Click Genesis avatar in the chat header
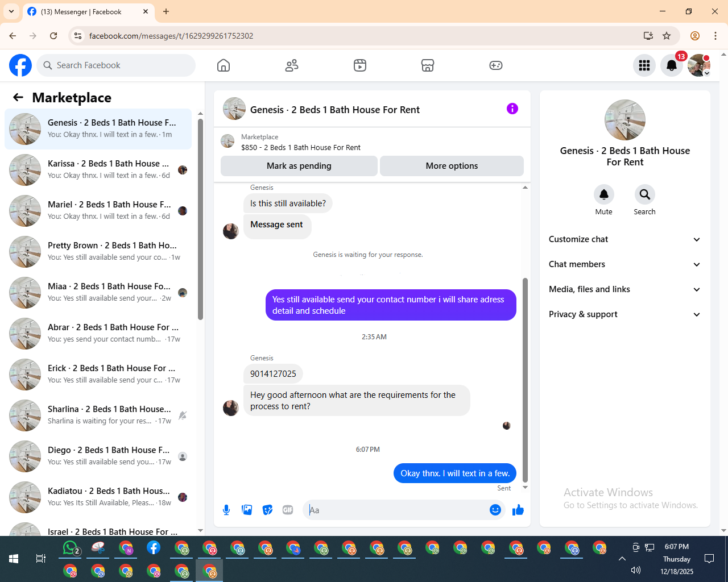The image size is (728, 582). tap(234, 109)
